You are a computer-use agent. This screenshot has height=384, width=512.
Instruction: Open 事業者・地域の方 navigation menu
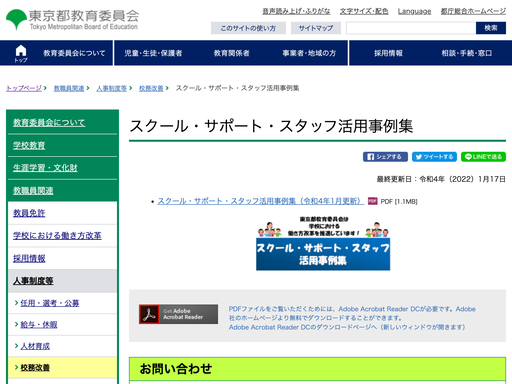pyautogui.click(x=309, y=53)
